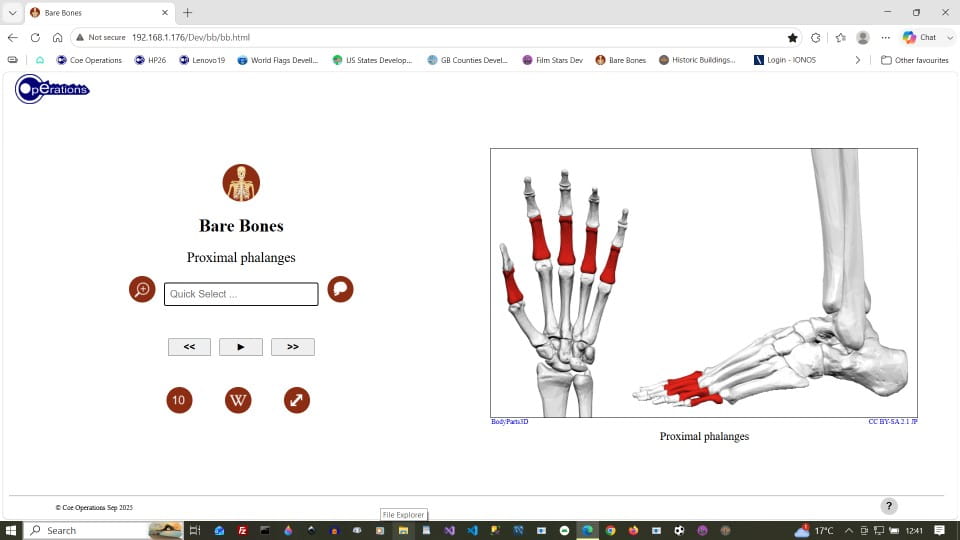Toggle the favourite star for this page
The width and height of the screenshot is (960, 540).
792,37
